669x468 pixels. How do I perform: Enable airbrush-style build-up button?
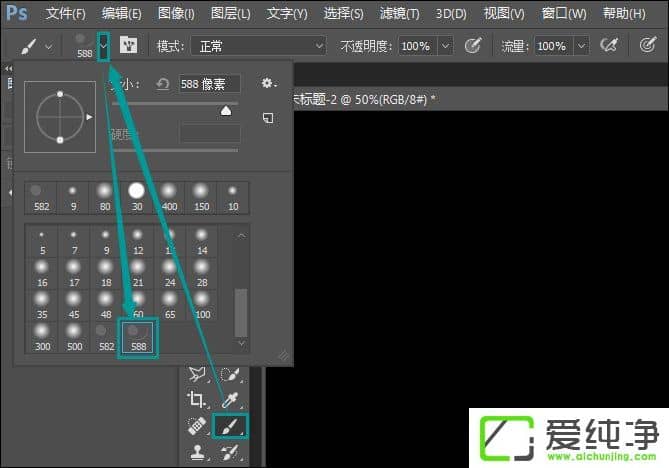pos(606,46)
